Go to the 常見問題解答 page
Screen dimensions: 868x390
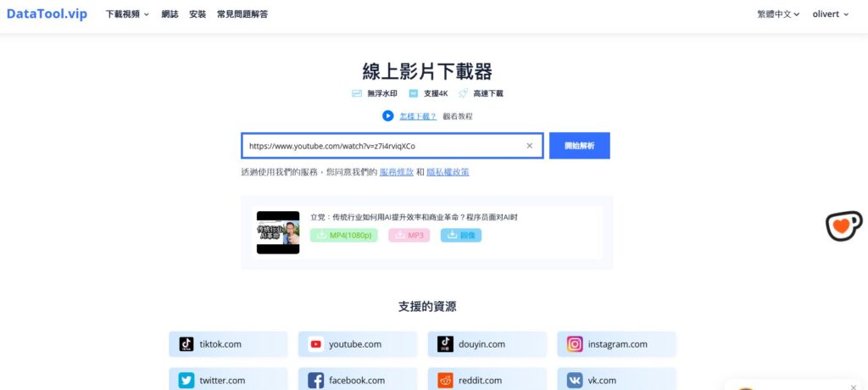coord(242,14)
